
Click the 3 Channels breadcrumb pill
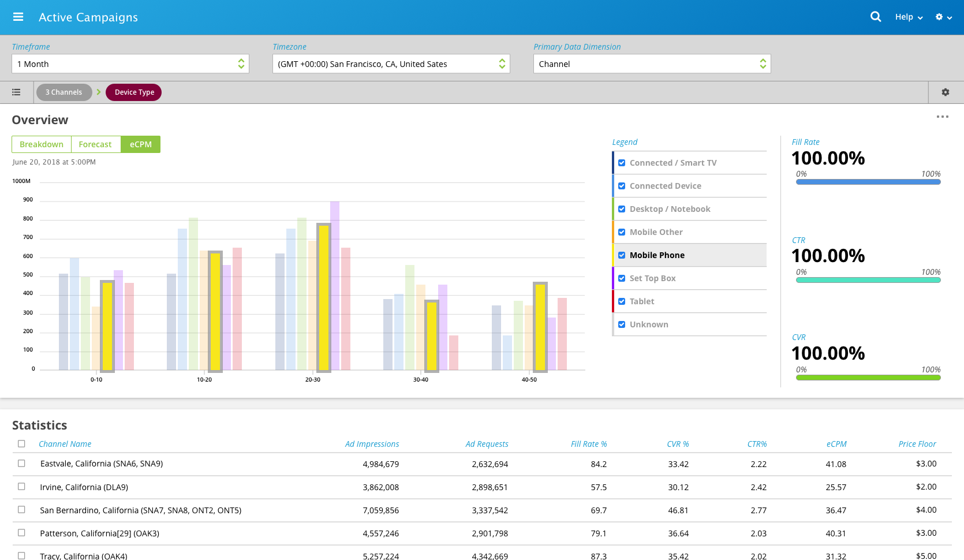click(63, 92)
